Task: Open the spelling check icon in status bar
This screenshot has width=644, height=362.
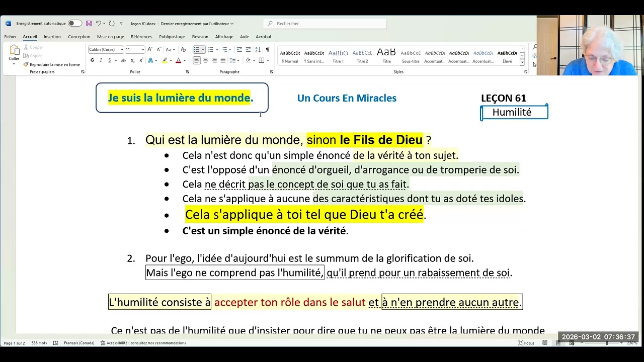Action: click(55, 343)
